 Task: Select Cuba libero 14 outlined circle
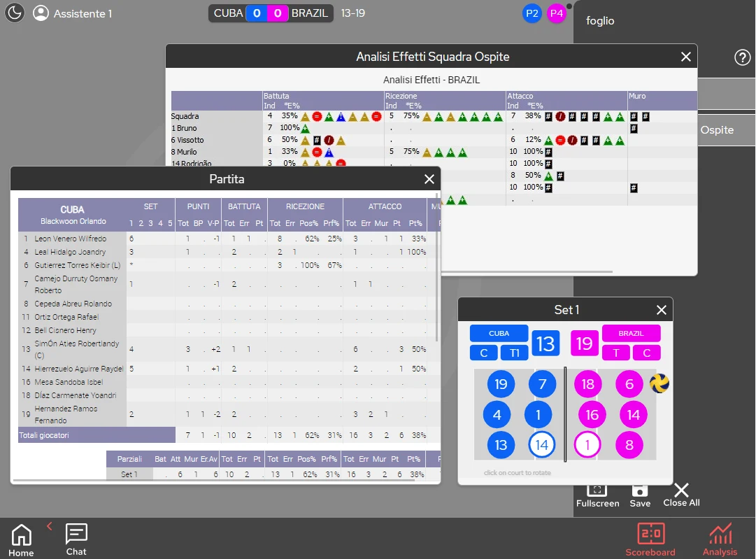542,445
